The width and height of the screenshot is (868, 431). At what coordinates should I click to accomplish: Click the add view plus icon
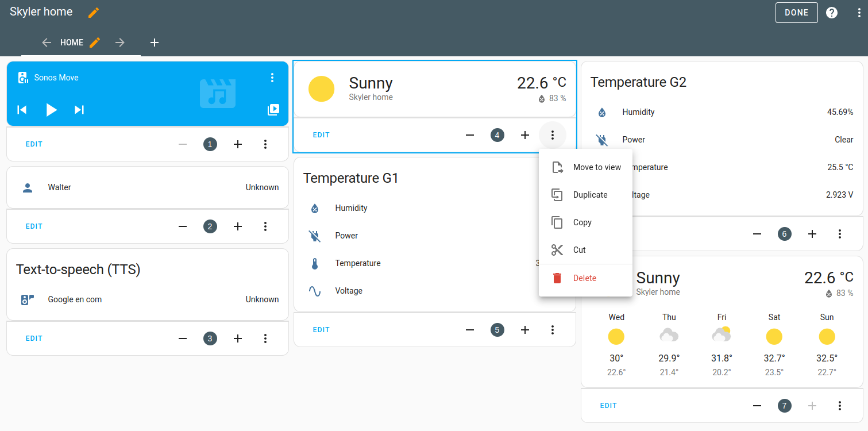click(155, 43)
